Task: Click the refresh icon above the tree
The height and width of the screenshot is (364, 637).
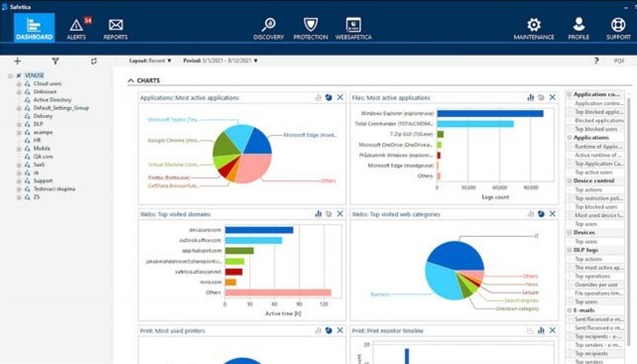Action: click(x=94, y=61)
